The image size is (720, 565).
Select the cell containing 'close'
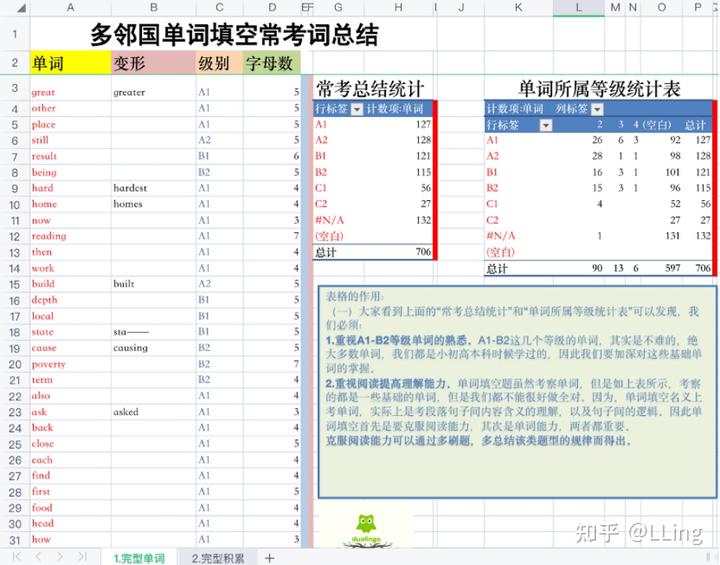point(70,444)
